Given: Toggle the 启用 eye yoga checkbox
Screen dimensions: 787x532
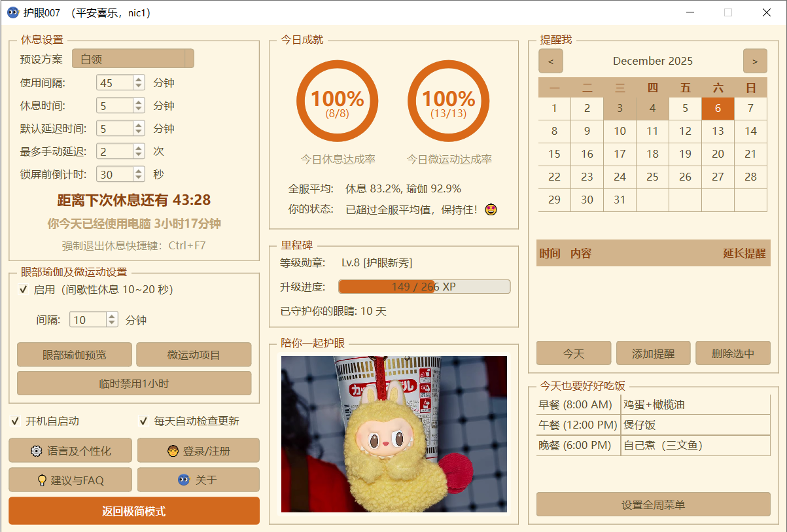Looking at the screenshot, I should click(23, 289).
